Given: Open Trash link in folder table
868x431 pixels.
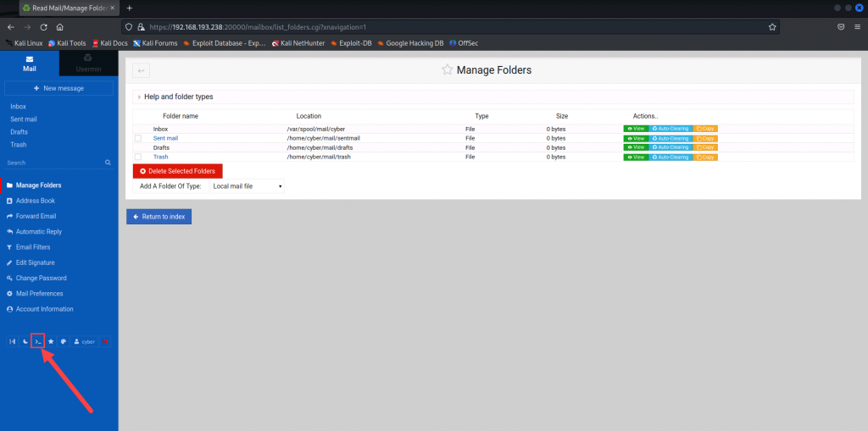Looking at the screenshot, I should [x=160, y=157].
